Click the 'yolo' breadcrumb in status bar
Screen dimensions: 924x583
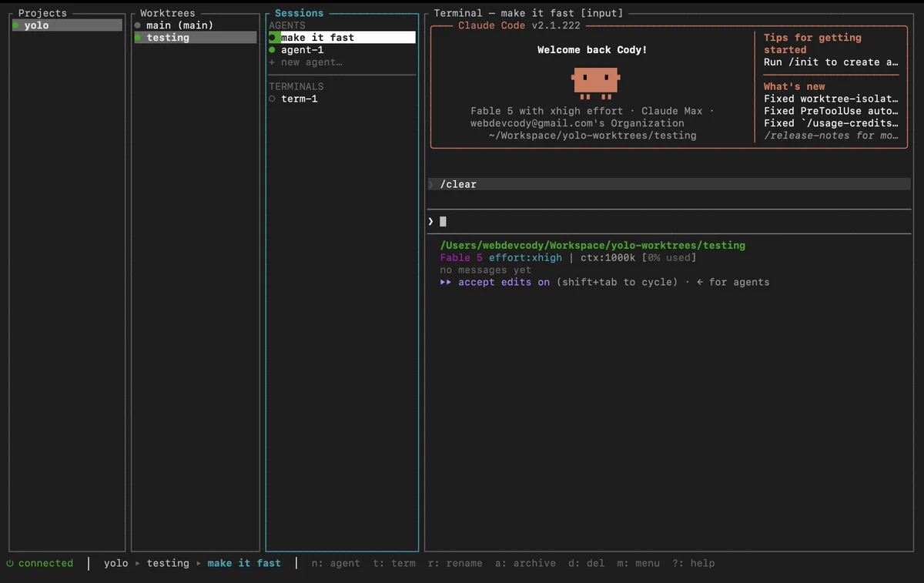pyautogui.click(x=116, y=564)
